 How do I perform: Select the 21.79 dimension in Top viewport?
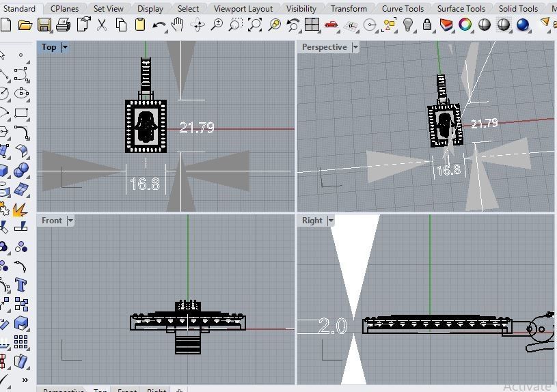[197, 128]
